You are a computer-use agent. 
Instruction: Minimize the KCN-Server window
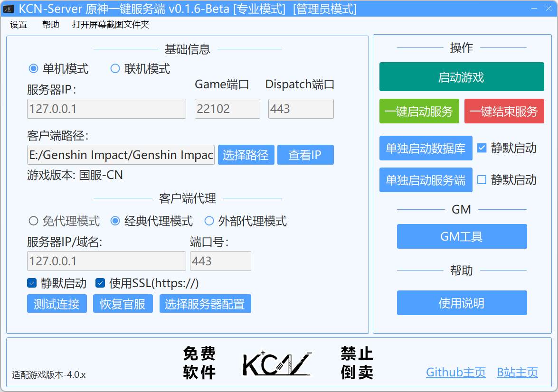click(534, 9)
